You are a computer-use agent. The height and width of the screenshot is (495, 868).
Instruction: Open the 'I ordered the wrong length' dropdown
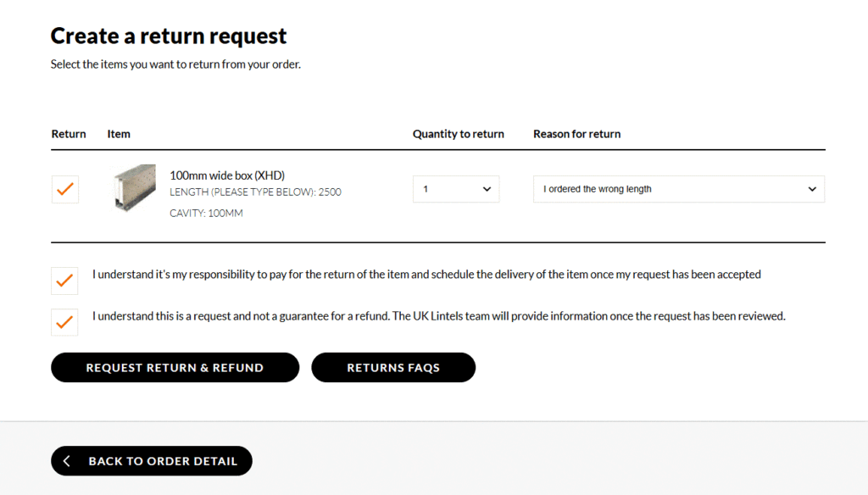point(679,189)
